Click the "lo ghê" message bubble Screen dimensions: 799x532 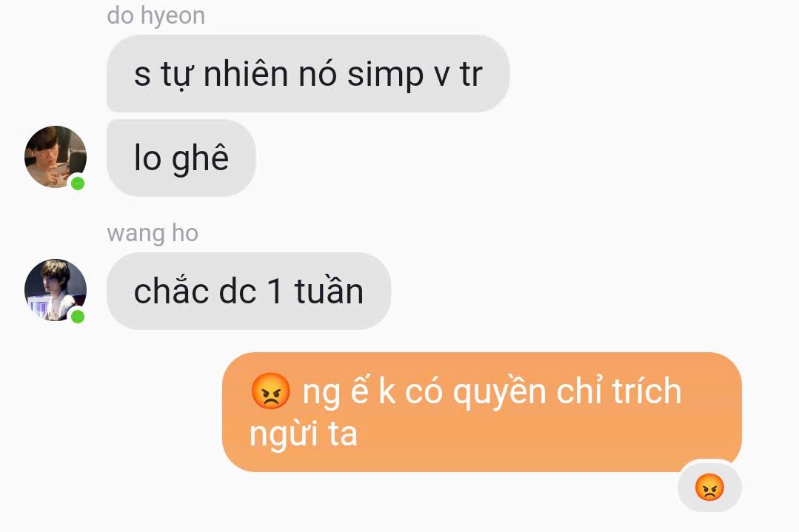[181, 158]
